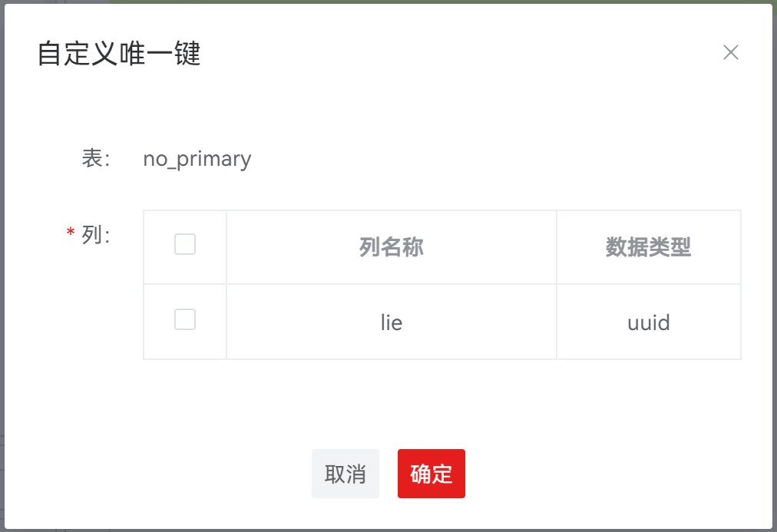Close the 自定义唯一键 dialog with the X icon
Screen dimensions: 777x532
click(x=730, y=53)
